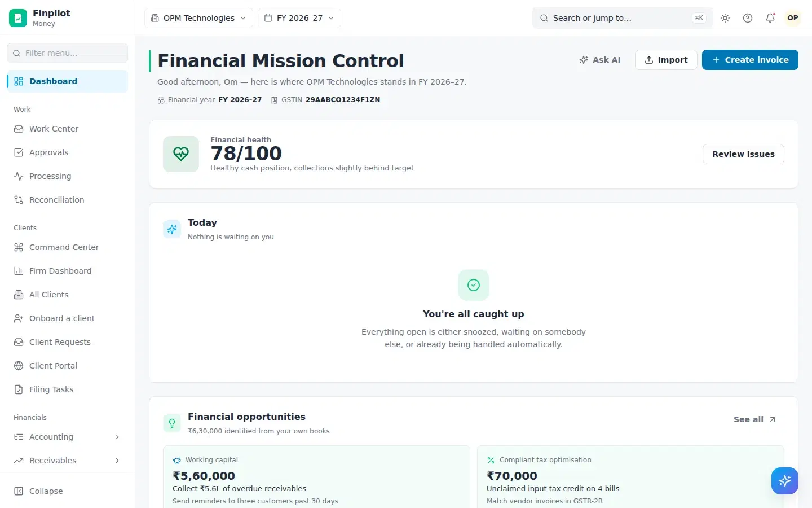
Task: Click the Today sparkle icon
Action: click(x=172, y=229)
